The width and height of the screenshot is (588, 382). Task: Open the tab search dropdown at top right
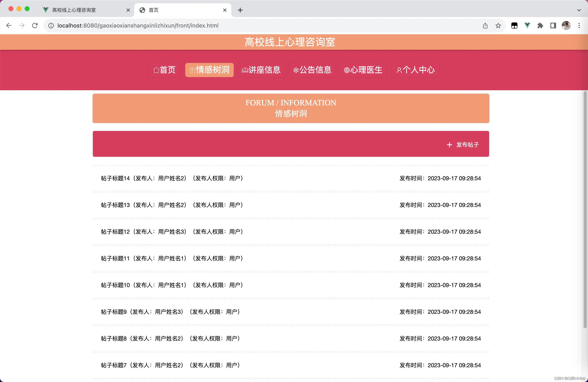(x=579, y=10)
